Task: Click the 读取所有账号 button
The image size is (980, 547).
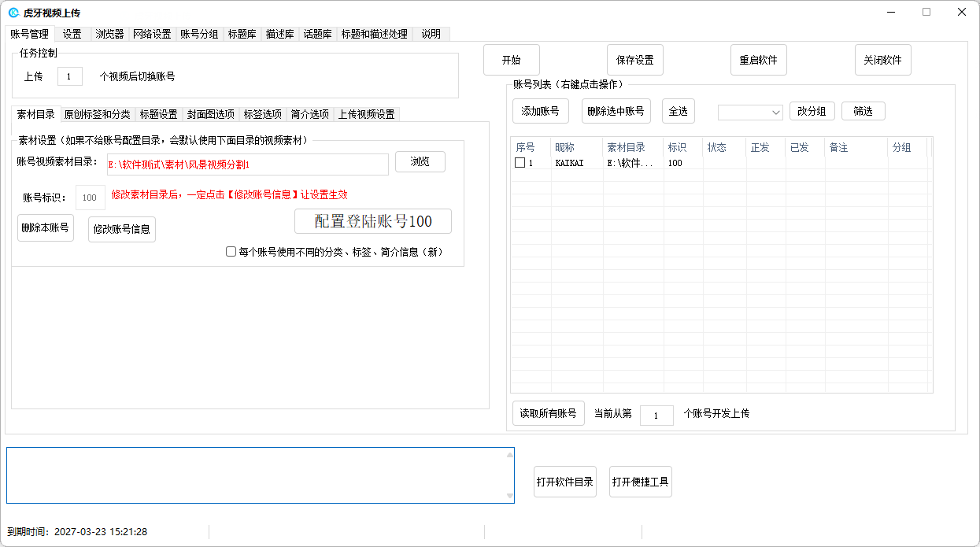Action: tap(548, 413)
